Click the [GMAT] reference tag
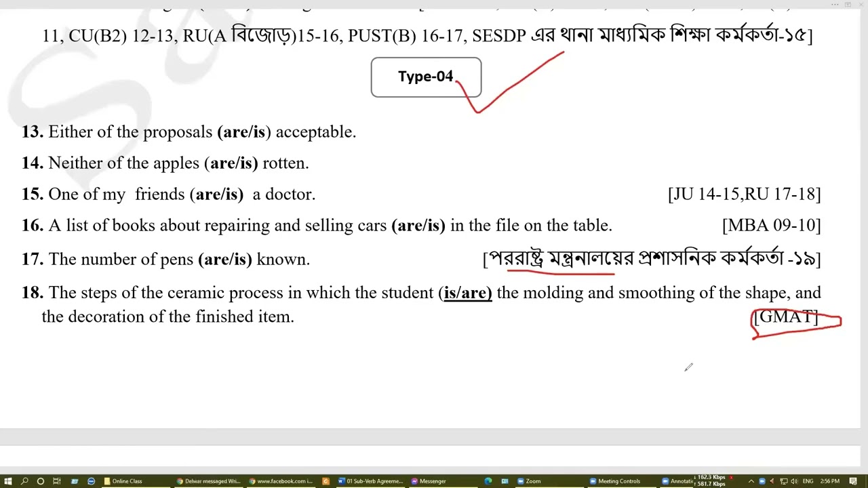 click(786, 317)
